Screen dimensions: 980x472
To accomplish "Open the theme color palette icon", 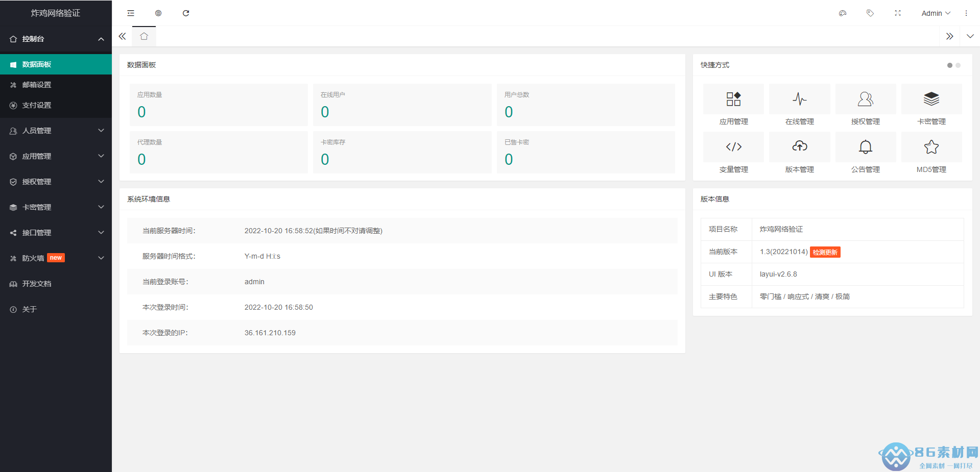I will (x=843, y=13).
